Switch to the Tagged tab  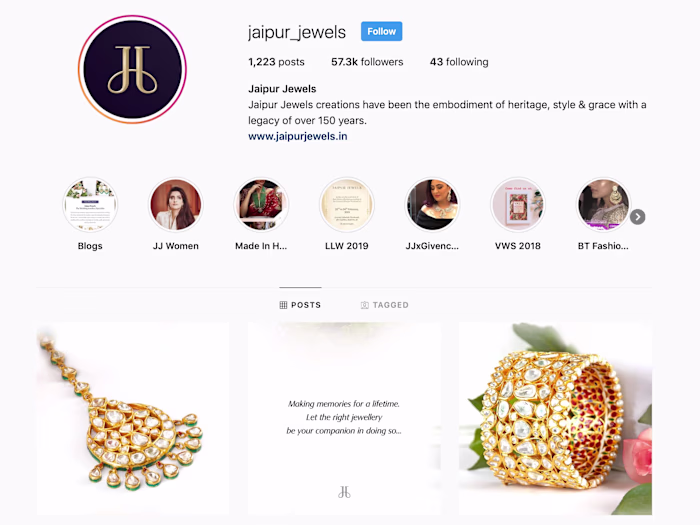[384, 305]
